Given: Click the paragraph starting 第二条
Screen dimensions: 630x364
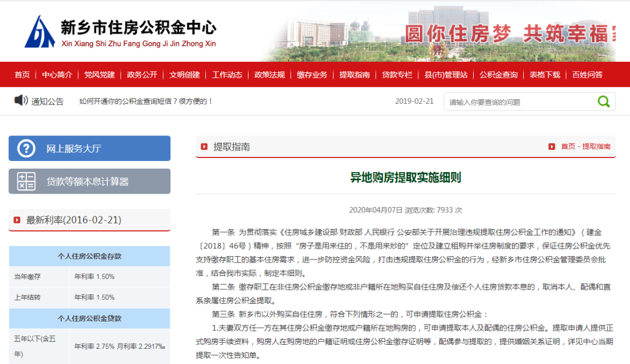Looking at the screenshot, I should coord(404,293).
